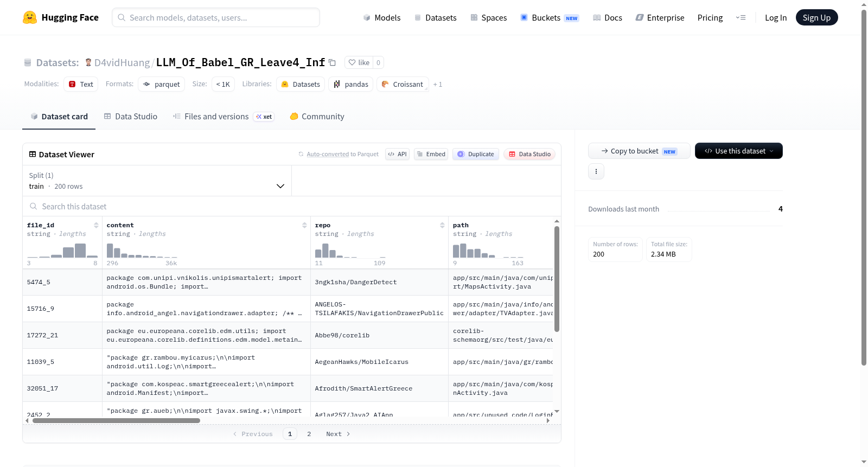Click the repo length histogram
The height and width of the screenshot is (467, 868).
[x=350, y=250]
